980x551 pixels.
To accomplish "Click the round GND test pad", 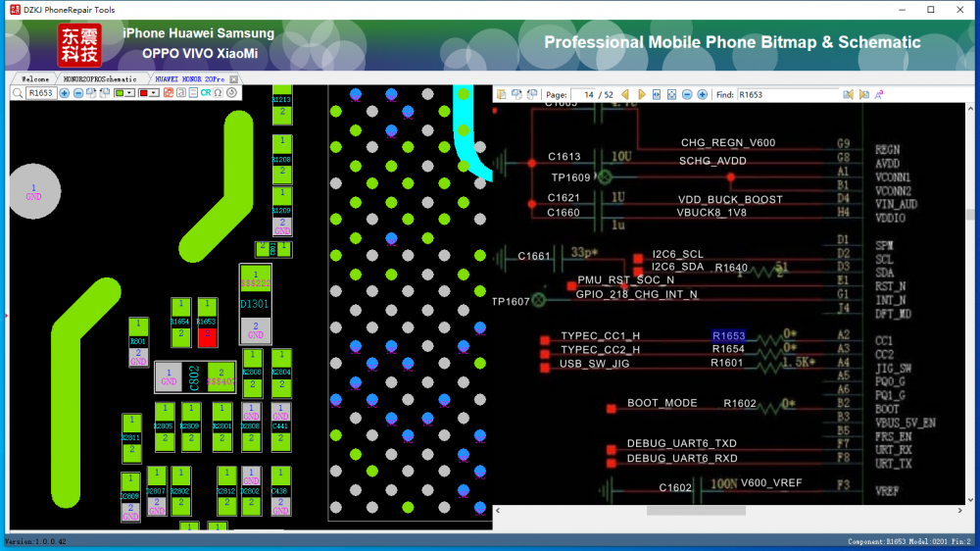I will tap(33, 191).
